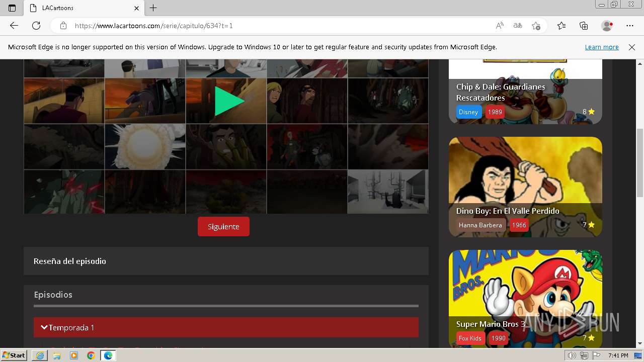Follow the Learn more link

[x=602, y=47]
